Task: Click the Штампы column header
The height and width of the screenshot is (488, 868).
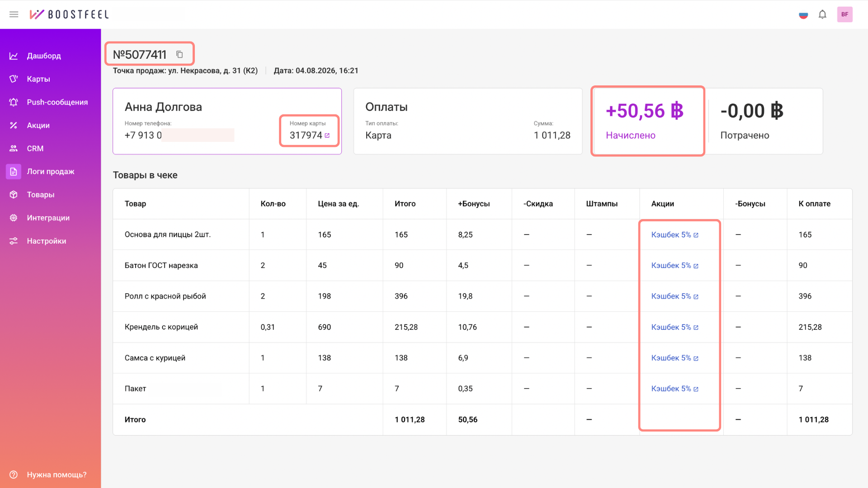Action: (x=602, y=204)
